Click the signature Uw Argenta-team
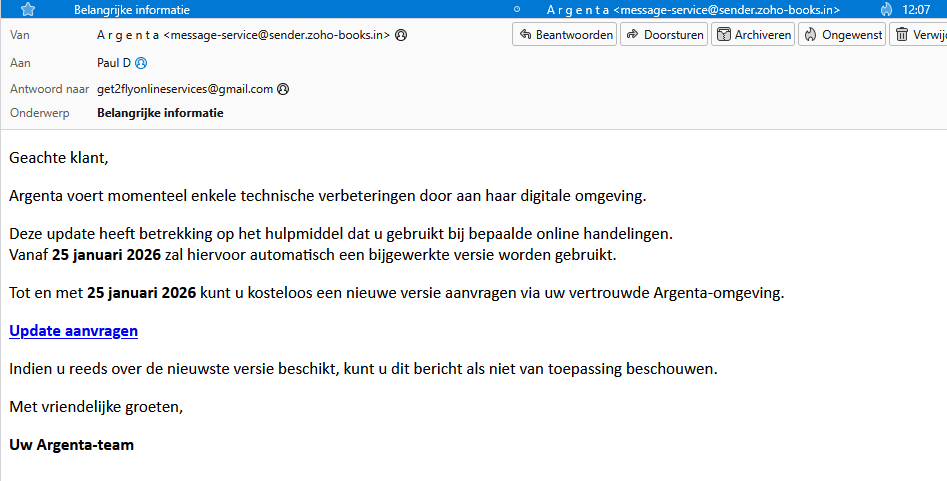 [71, 445]
